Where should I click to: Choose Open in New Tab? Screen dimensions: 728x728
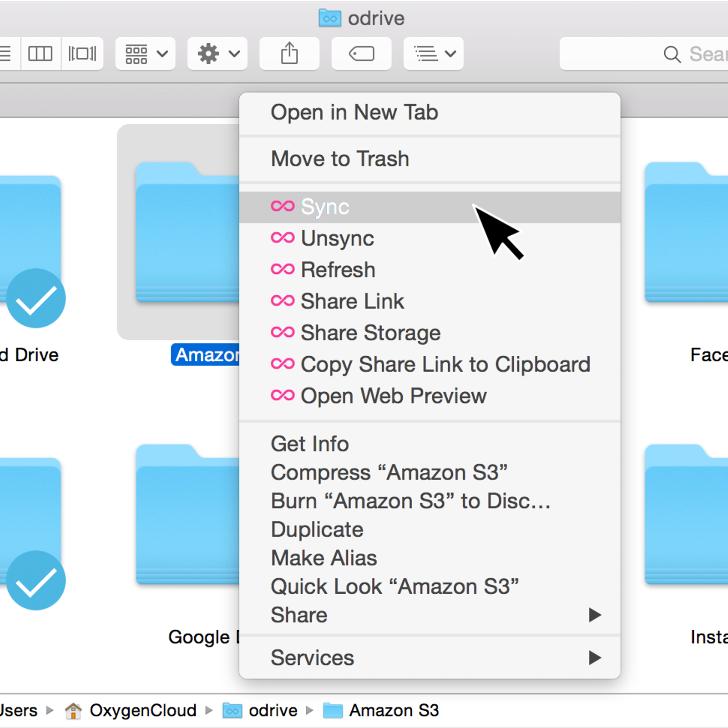pos(430,112)
